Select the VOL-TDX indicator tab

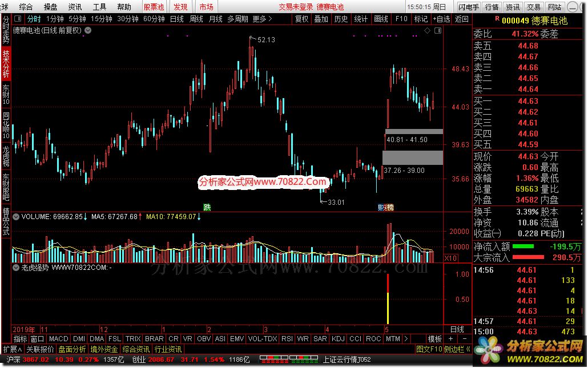pos(263,339)
